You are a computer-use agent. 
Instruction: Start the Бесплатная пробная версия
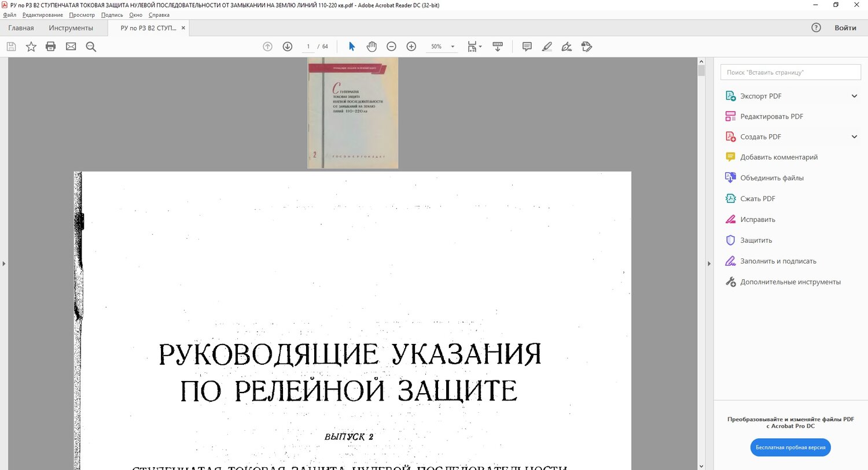point(790,447)
